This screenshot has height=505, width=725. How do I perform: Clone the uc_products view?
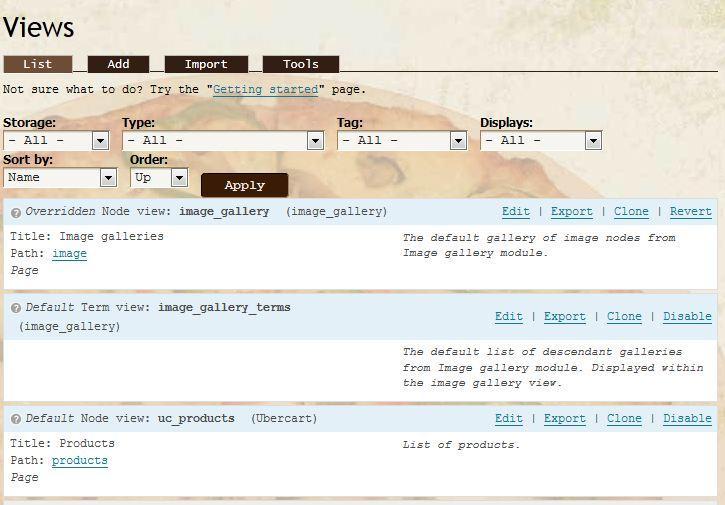click(624, 419)
